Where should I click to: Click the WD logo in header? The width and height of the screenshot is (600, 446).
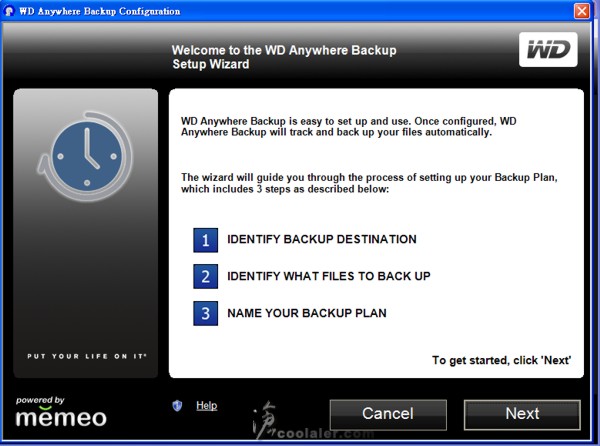(548, 50)
